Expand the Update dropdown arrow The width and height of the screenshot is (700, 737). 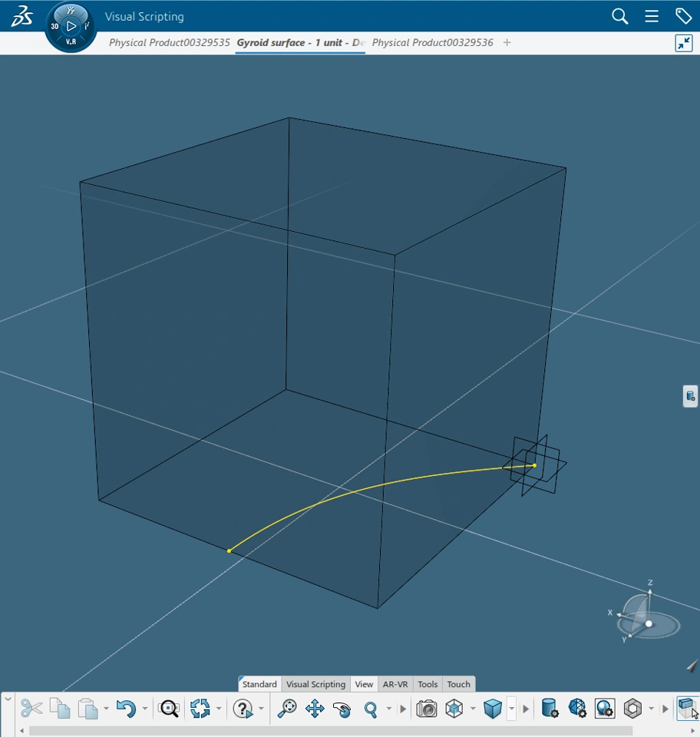click(x=219, y=709)
